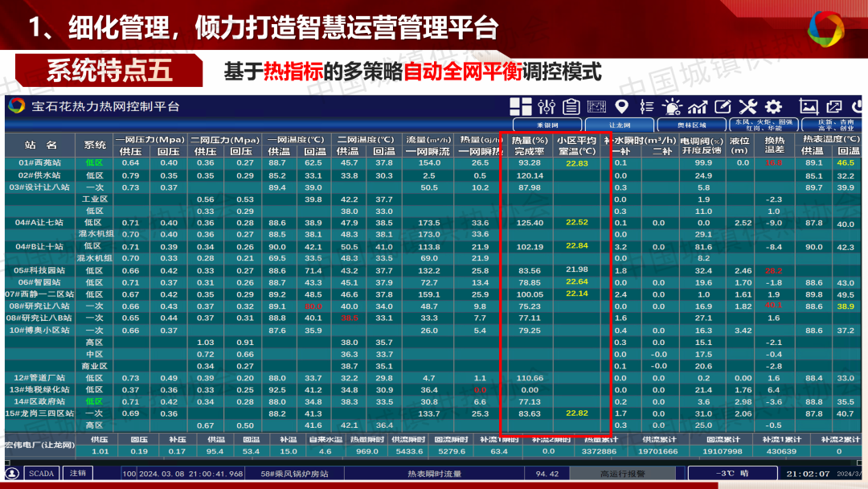Click the wrench maintenance tools icon
Viewport: 868px width, 489px height.
[747, 106]
